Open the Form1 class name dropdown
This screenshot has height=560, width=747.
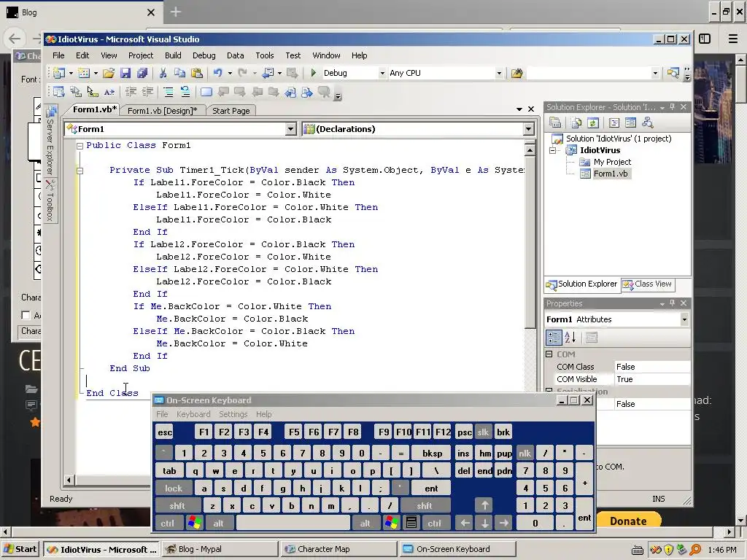pos(290,129)
